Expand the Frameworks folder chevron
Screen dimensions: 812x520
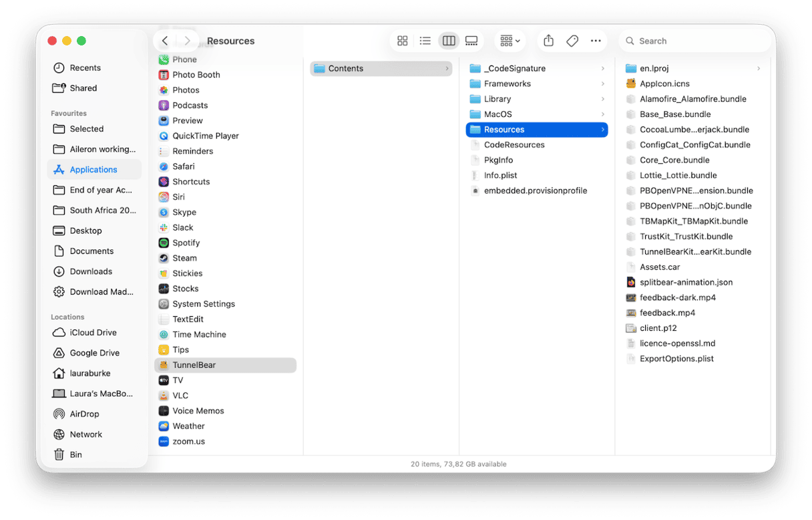pyautogui.click(x=603, y=84)
